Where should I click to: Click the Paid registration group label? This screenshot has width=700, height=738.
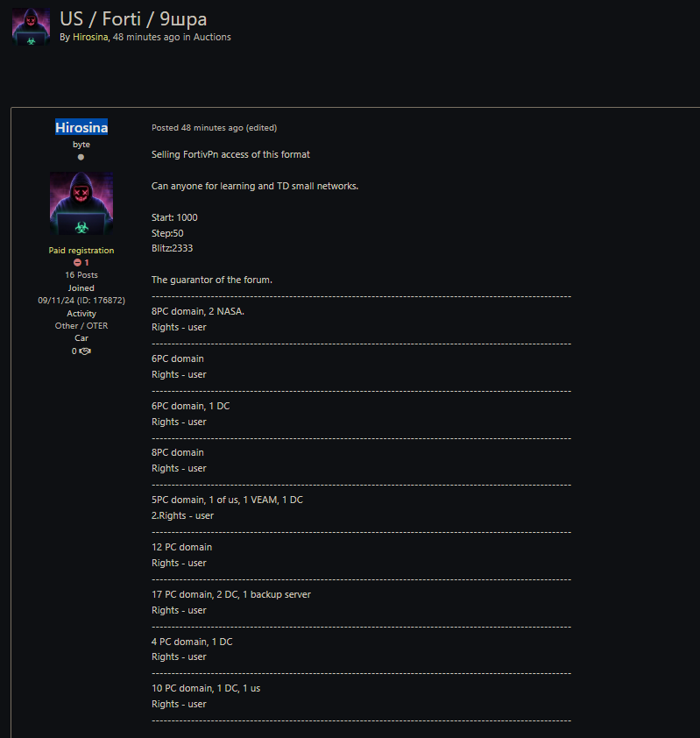coord(81,251)
